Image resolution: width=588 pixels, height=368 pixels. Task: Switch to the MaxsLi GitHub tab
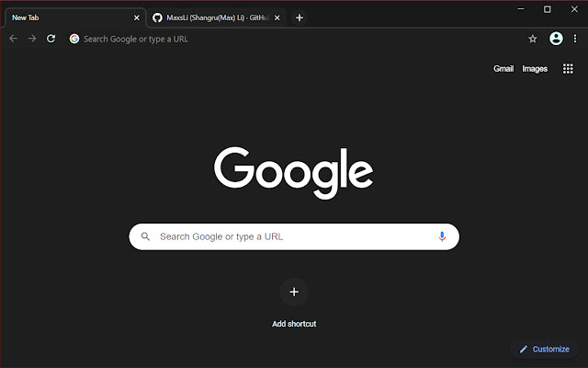[x=216, y=17]
